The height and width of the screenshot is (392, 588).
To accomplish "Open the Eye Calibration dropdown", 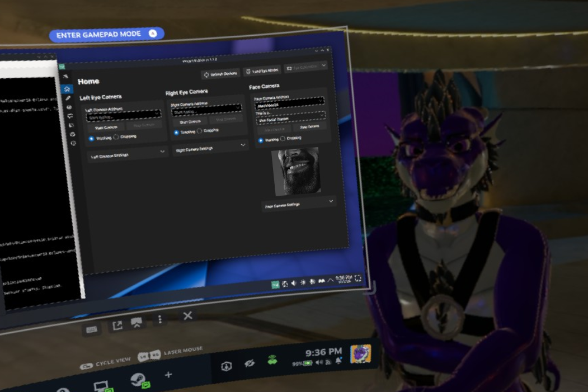I will pos(305,68).
